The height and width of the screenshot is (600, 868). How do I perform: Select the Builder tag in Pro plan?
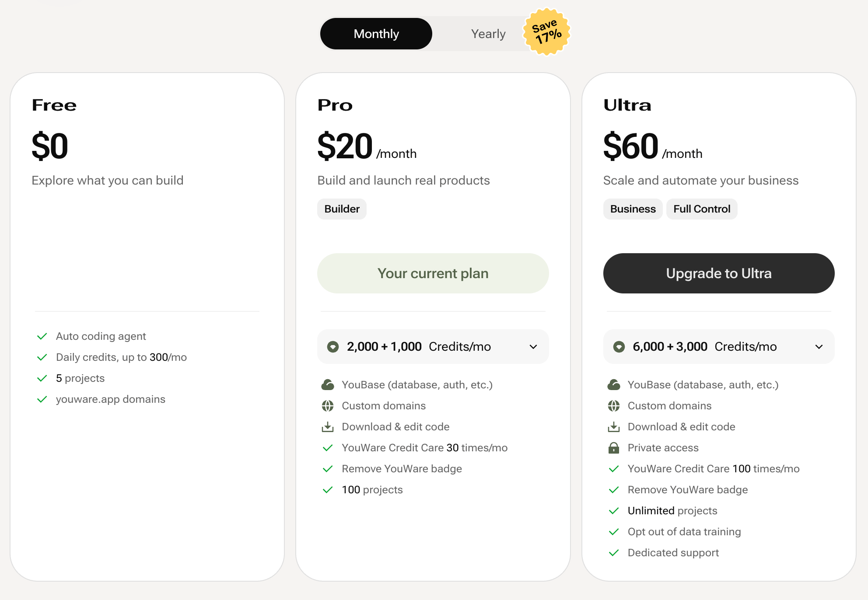(342, 209)
